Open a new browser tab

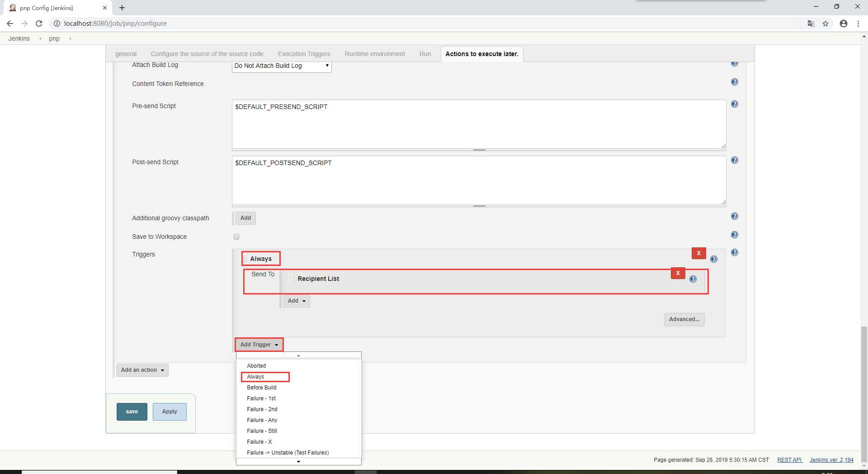(122, 8)
